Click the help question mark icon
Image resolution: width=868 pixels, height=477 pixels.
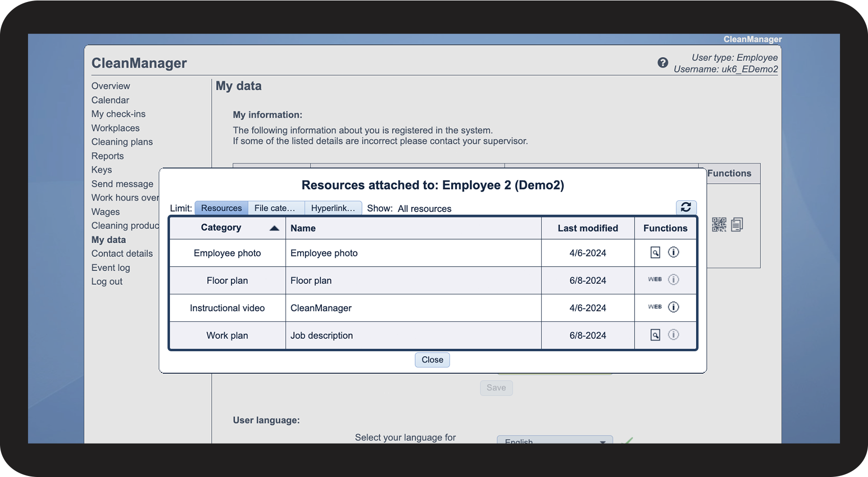663,63
